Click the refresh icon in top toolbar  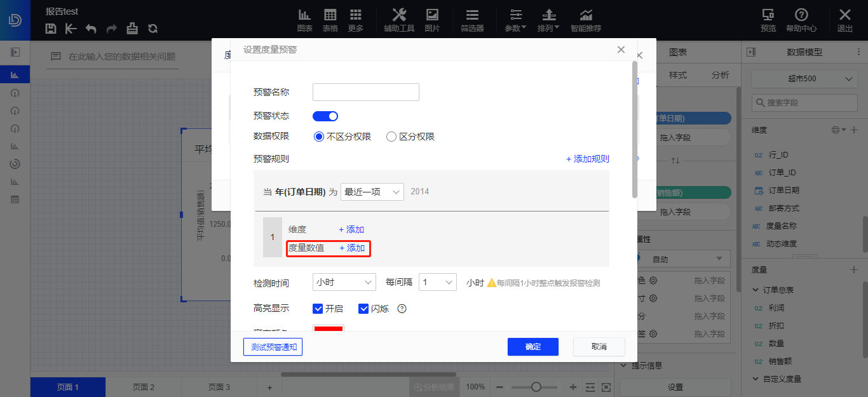coord(153,29)
